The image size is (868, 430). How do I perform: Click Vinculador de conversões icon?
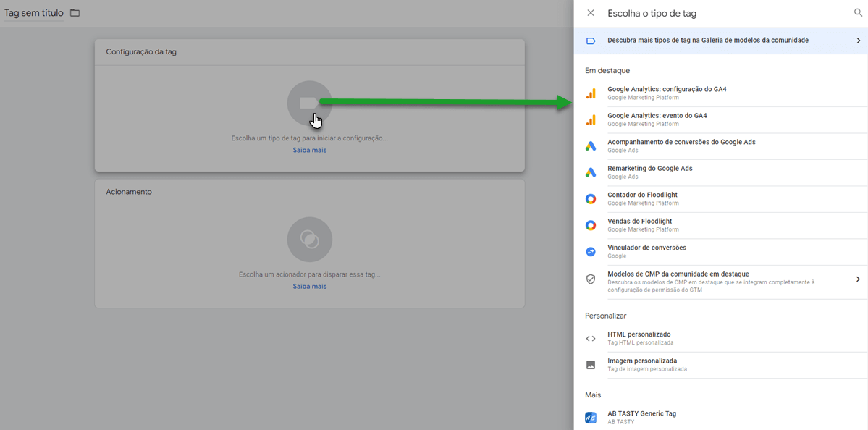pyautogui.click(x=591, y=252)
